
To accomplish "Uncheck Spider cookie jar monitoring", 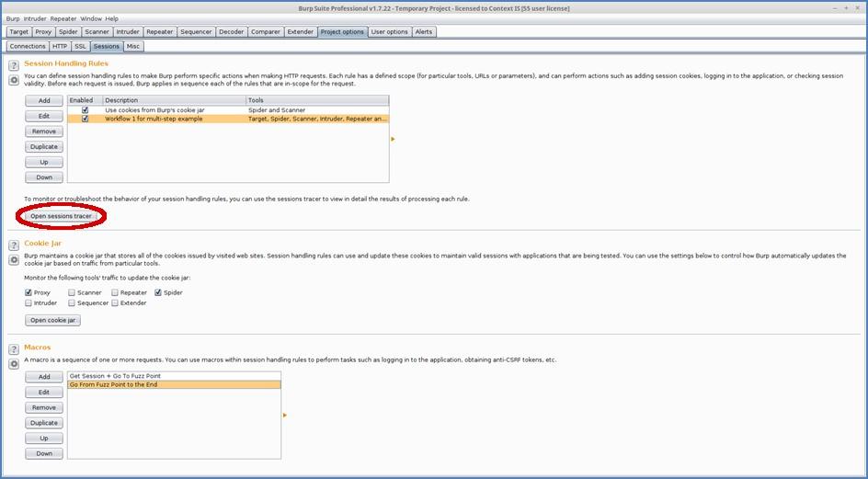I will pos(158,292).
